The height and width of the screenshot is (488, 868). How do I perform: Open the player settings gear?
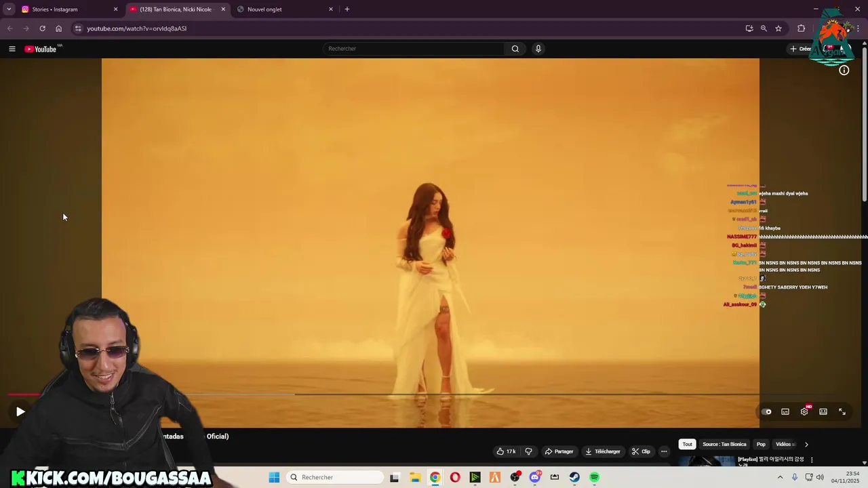(804, 411)
